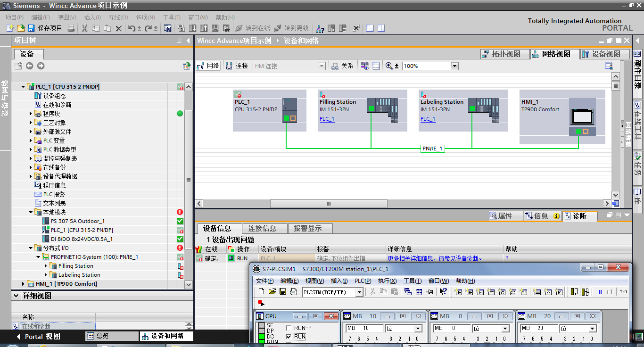Uncheck the RUN checkbox in CPU panel
This screenshot has height=347, width=644.
[289, 337]
